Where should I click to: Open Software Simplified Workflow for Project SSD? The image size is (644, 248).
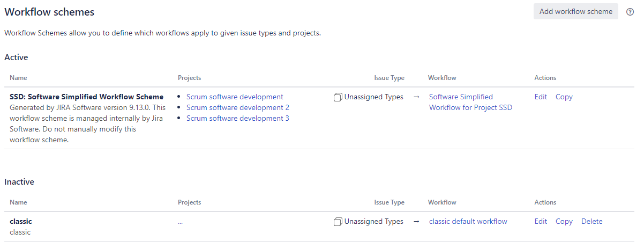(x=470, y=102)
